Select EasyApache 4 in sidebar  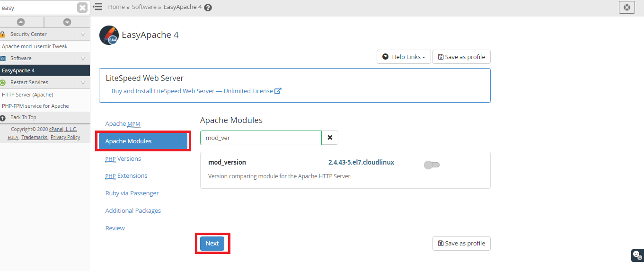pos(45,70)
